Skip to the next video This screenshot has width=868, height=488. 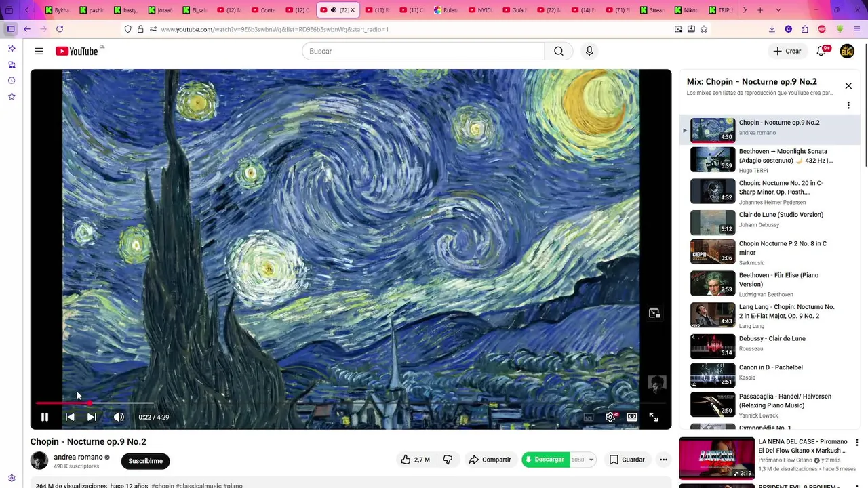point(92,417)
